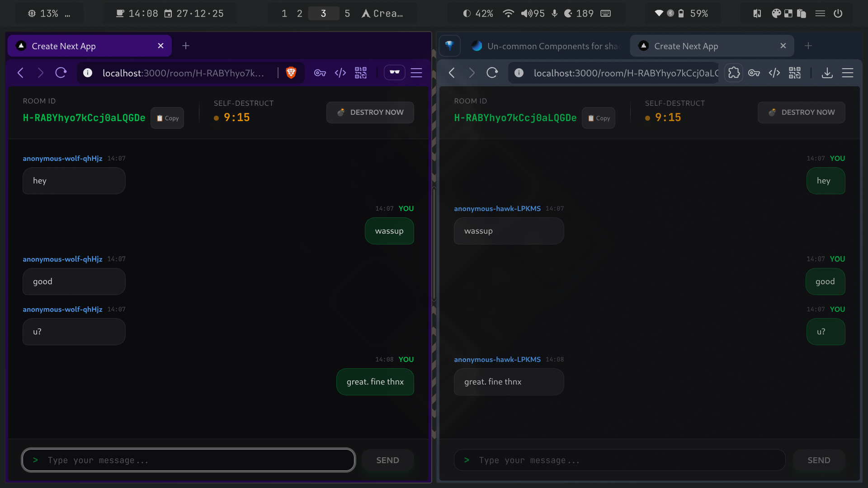The image size is (868, 488).
Task: Open hamburger menu in left browser
Action: tap(416, 73)
